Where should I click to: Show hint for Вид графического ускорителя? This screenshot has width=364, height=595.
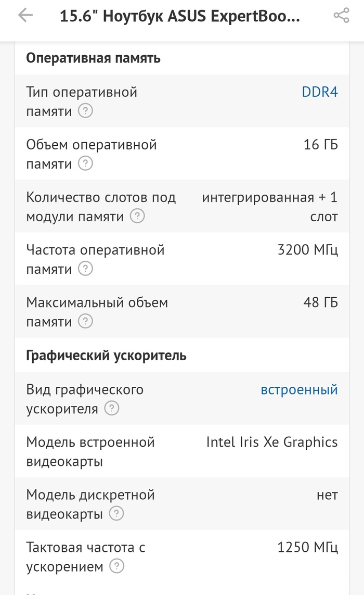click(112, 409)
